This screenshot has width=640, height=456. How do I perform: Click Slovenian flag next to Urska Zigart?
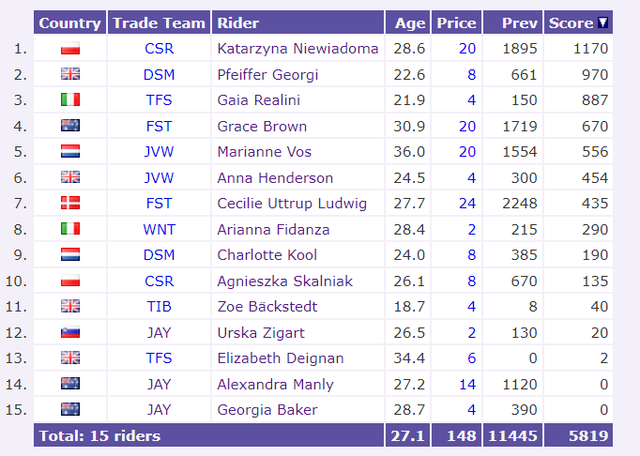click(70, 332)
